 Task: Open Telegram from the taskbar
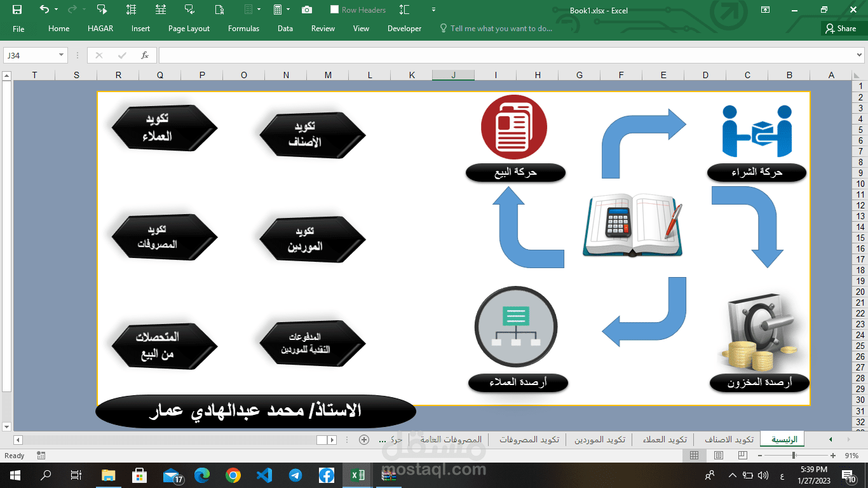pos(295,475)
